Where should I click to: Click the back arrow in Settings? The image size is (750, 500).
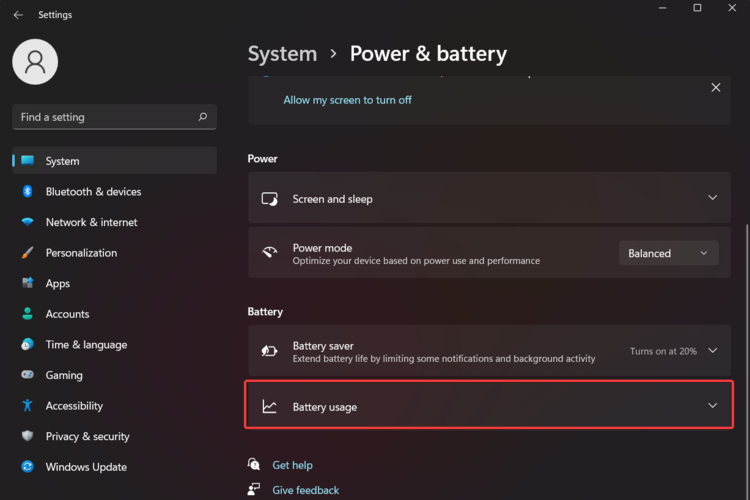(x=18, y=15)
